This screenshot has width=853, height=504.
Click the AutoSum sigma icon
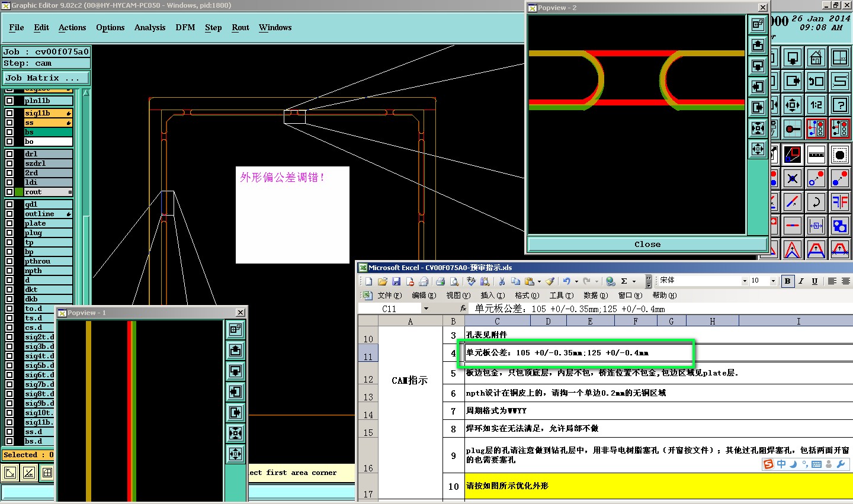pos(624,281)
